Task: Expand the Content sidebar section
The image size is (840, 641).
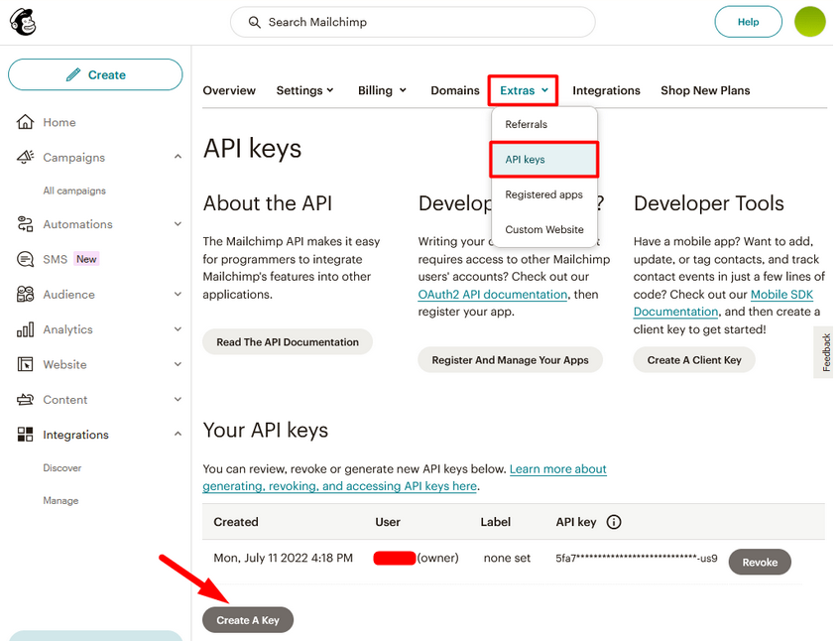Action: 178,399
